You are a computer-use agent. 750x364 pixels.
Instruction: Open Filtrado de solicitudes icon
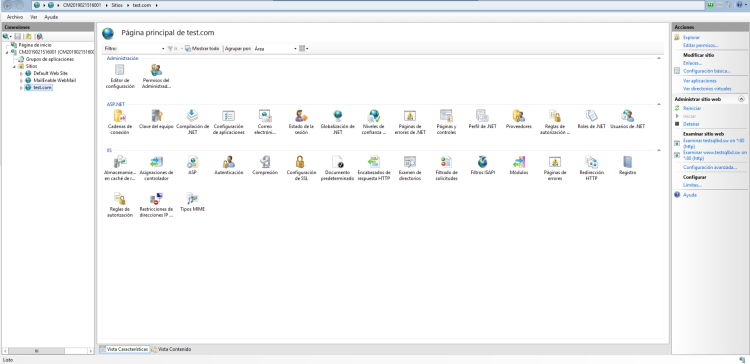(446, 168)
